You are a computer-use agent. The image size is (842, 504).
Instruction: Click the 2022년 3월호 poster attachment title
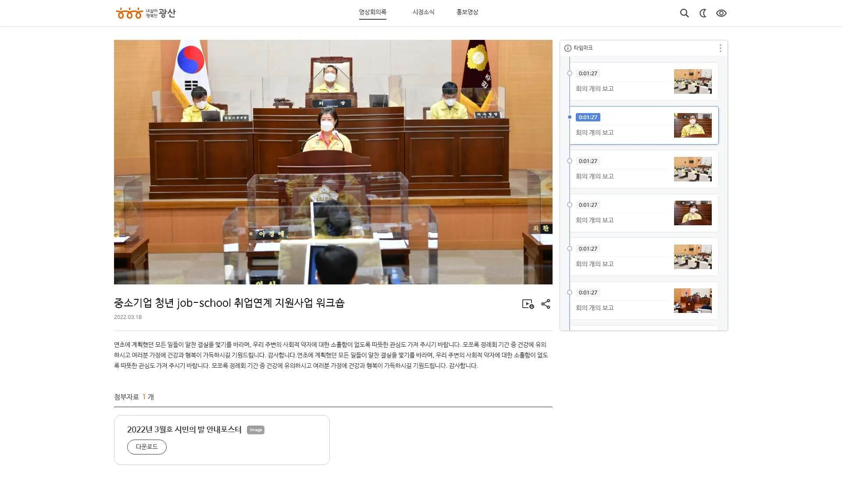coord(184,429)
